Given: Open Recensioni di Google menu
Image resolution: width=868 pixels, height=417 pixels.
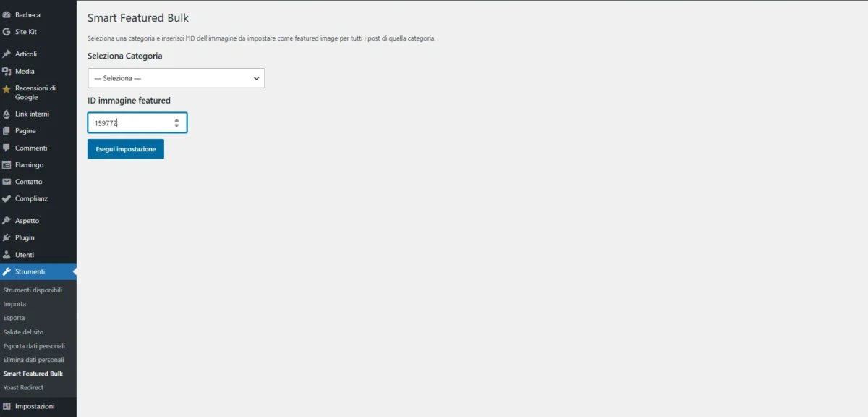Looking at the screenshot, I should point(38,93).
